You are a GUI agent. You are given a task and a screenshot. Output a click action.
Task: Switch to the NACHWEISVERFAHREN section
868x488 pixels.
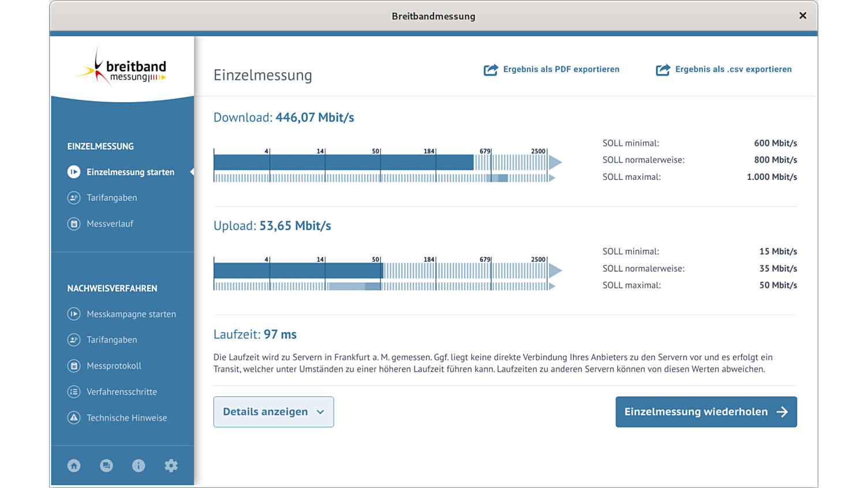point(112,288)
